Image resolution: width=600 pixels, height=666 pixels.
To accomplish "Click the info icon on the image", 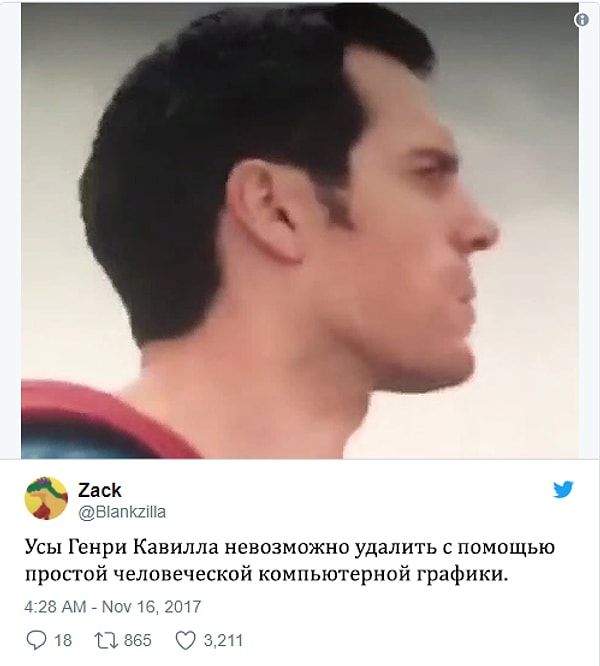I will click(581, 20).
